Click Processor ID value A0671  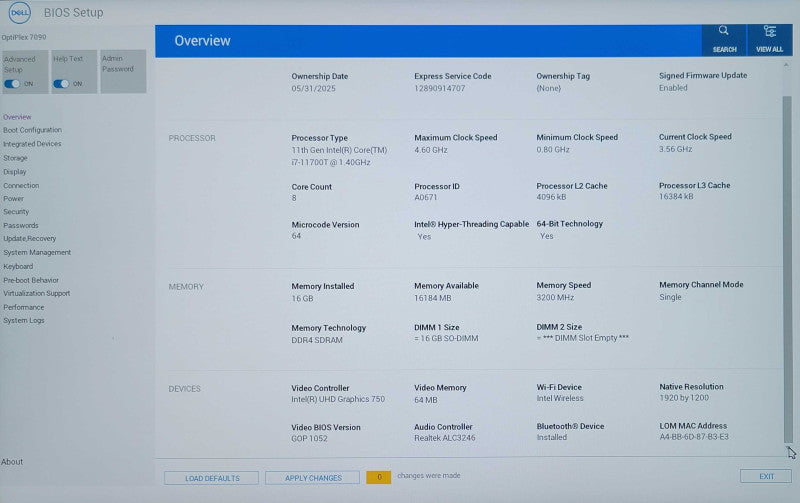click(x=426, y=197)
